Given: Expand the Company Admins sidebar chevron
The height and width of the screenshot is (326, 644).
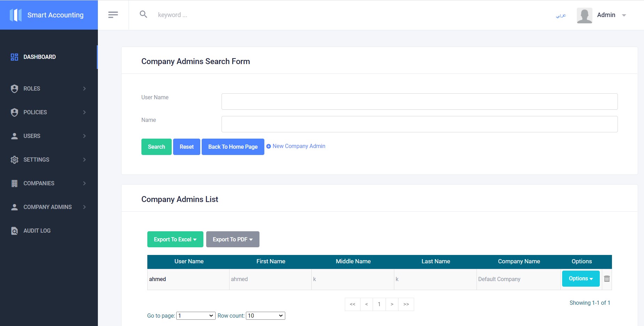Looking at the screenshot, I should tap(84, 207).
